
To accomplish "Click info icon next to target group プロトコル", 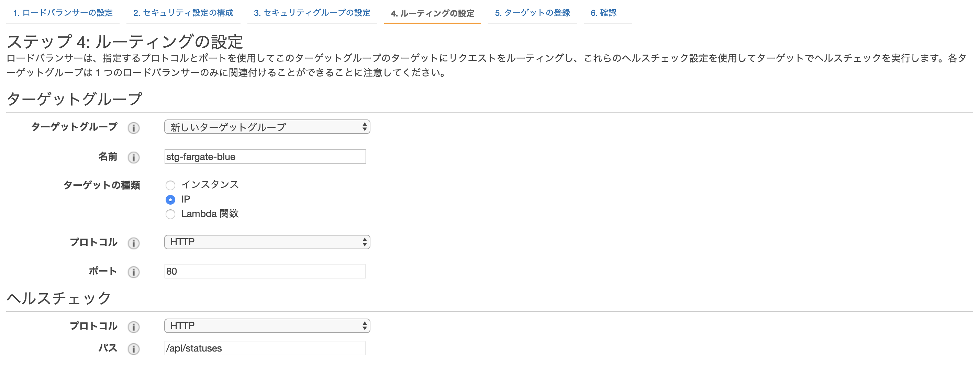I will click(134, 243).
